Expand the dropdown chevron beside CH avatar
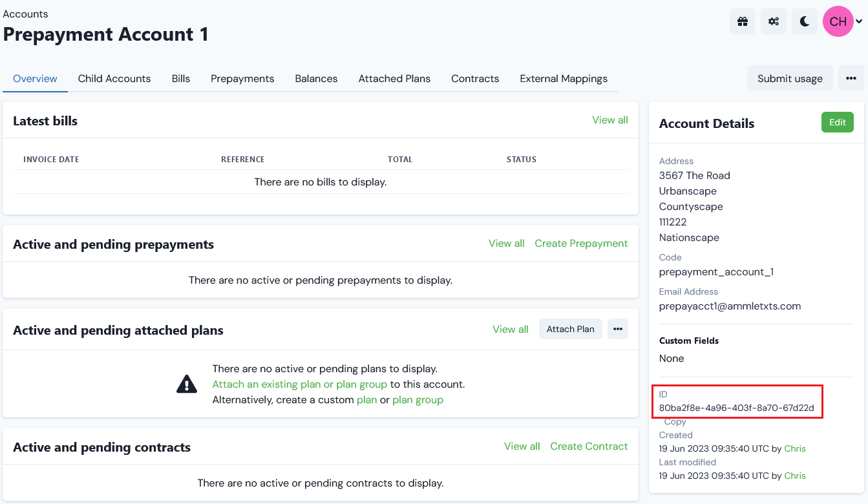This screenshot has height=504, width=868. [x=860, y=21]
